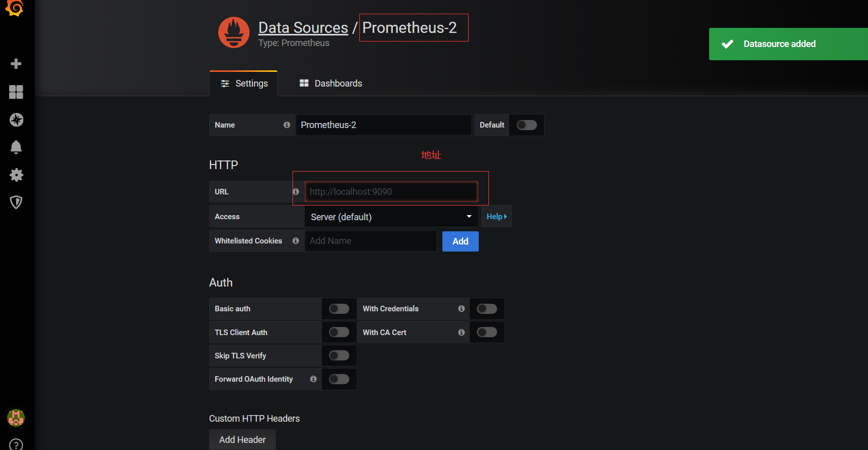The width and height of the screenshot is (868, 450).
Task: Click the URL field info icon
Action: 296,192
